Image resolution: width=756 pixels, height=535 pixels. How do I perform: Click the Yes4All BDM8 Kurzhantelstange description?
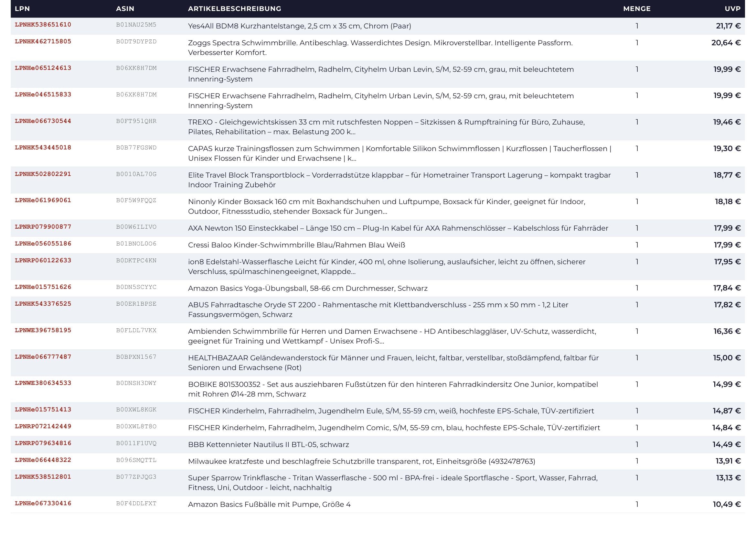(300, 26)
